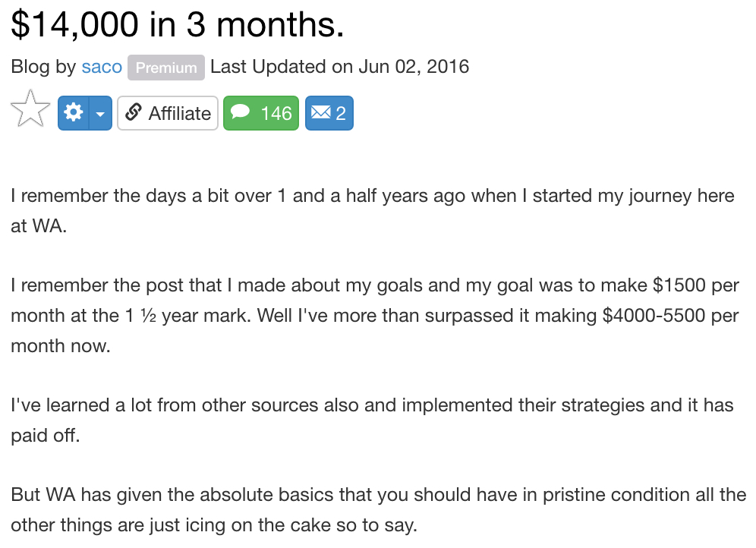756x548 pixels.
Task: Click paragraph starting 'I've learned a lot'
Action: pos(372,420)
